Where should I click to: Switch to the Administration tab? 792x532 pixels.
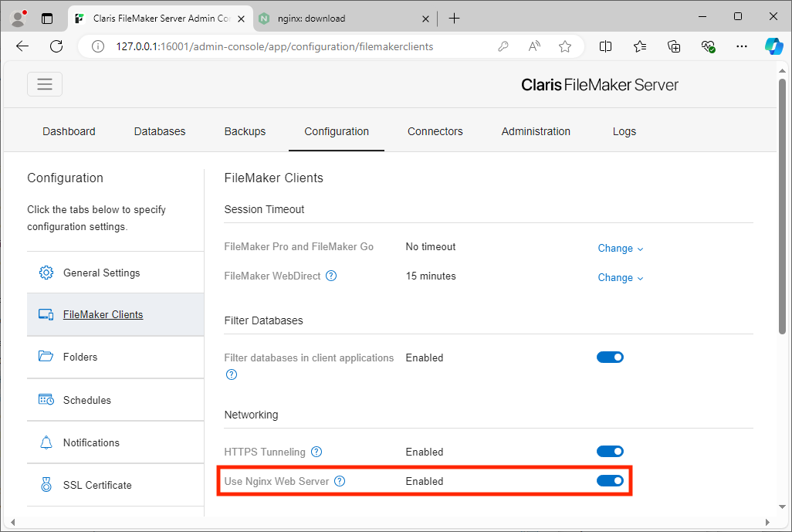point(536,131)
